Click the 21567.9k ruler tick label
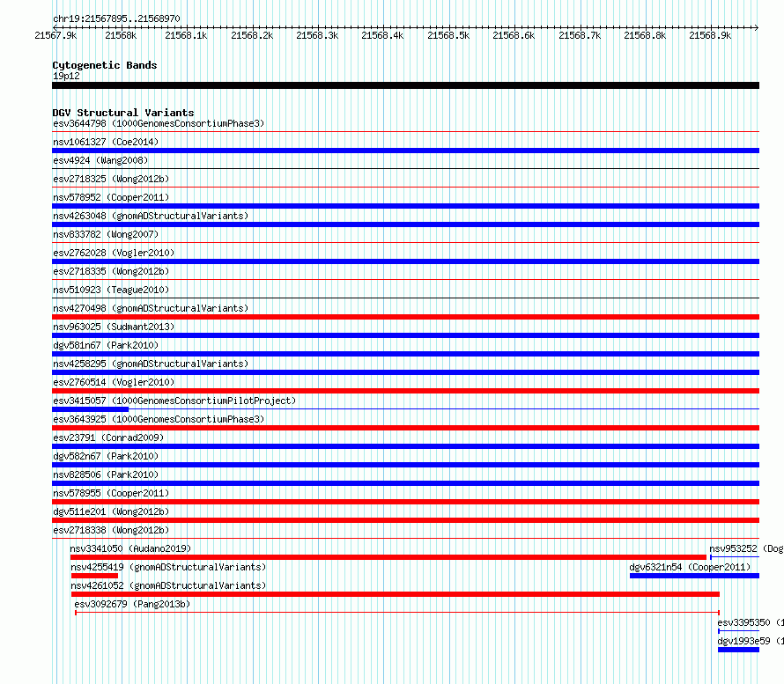The width and height of the screenshot is (784, 684). [55, 35]
